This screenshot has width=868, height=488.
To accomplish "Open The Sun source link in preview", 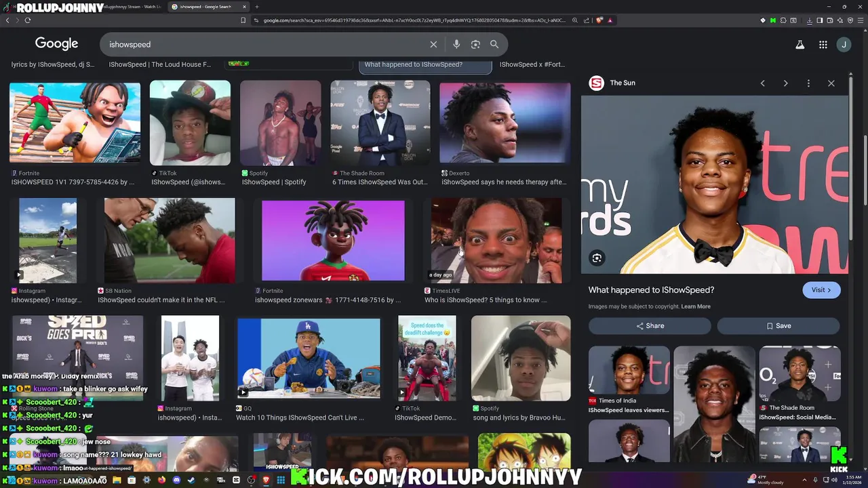I will point(612,83).
